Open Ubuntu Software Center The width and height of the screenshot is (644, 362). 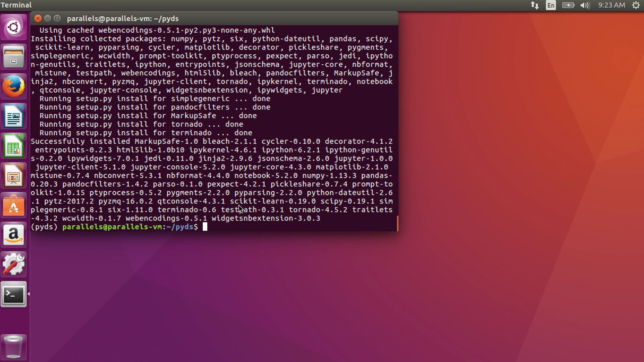(x=13, y=205)
